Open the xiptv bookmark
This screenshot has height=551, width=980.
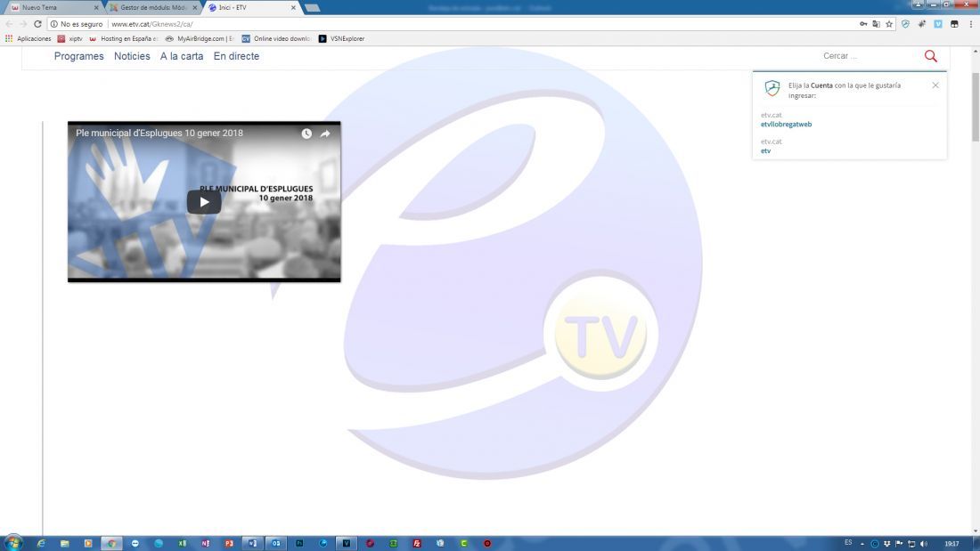click(70, 39)
